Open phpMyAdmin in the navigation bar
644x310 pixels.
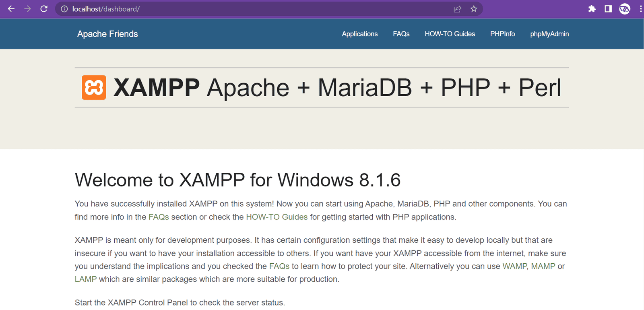pos(549,34)
